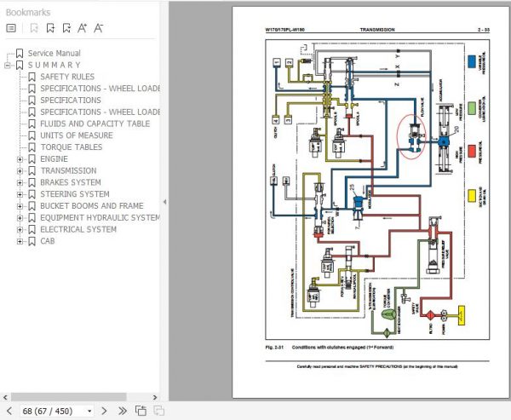Open FLUIDS AND CAPACITY TABLE bookmark
Viewport: 511px width, 420px height.
click(95, 124)
